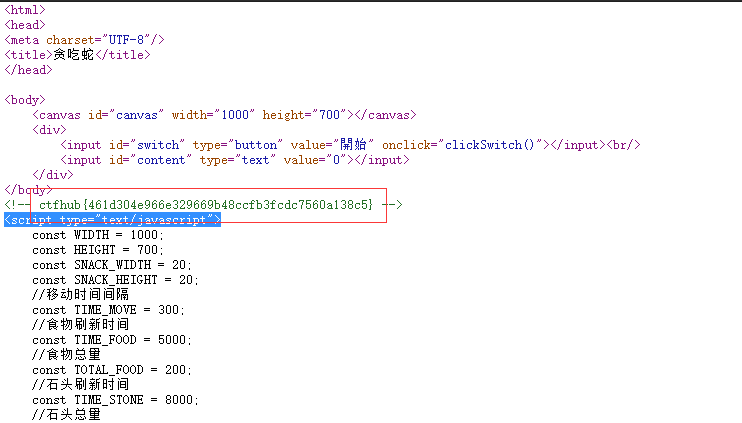This screenshot has height=423, width=742.
Task: Click the const TIME_STONE = 8000 line
Action: tap(115, 400)
